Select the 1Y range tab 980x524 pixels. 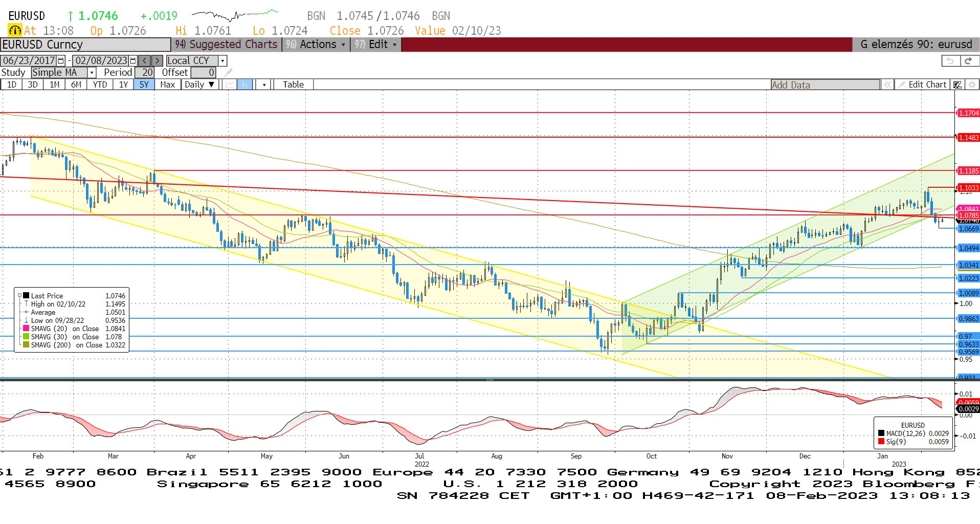[123, 84]
